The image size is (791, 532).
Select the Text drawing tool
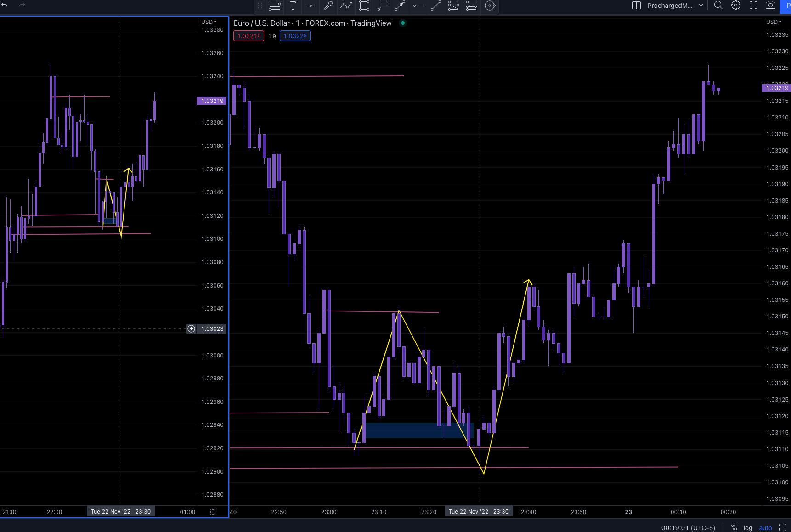(x=293, y=6)
